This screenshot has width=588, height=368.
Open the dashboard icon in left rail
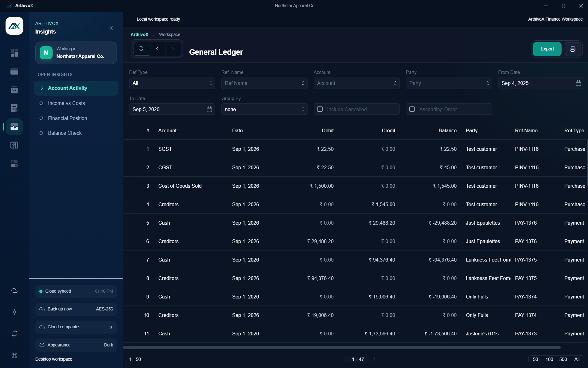coord(14,53)
